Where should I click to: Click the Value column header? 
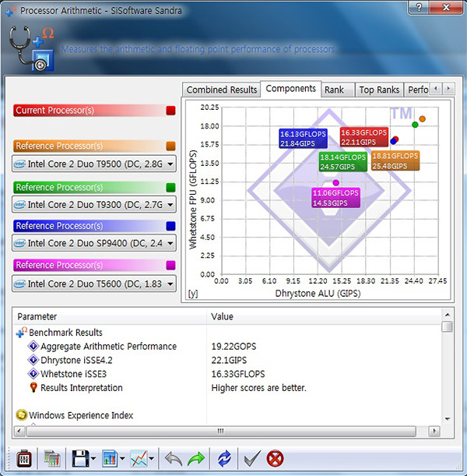(x=324, y=316)
